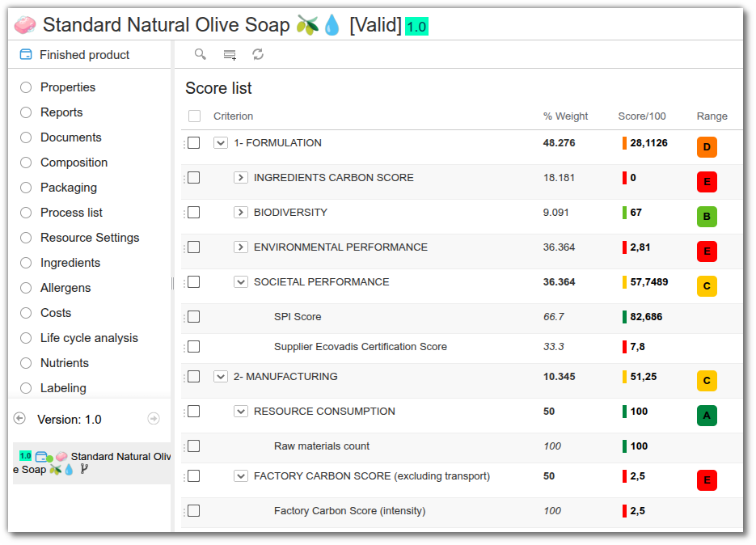Check the SOCIETAL PERFORMANCE checkbox

194,281
